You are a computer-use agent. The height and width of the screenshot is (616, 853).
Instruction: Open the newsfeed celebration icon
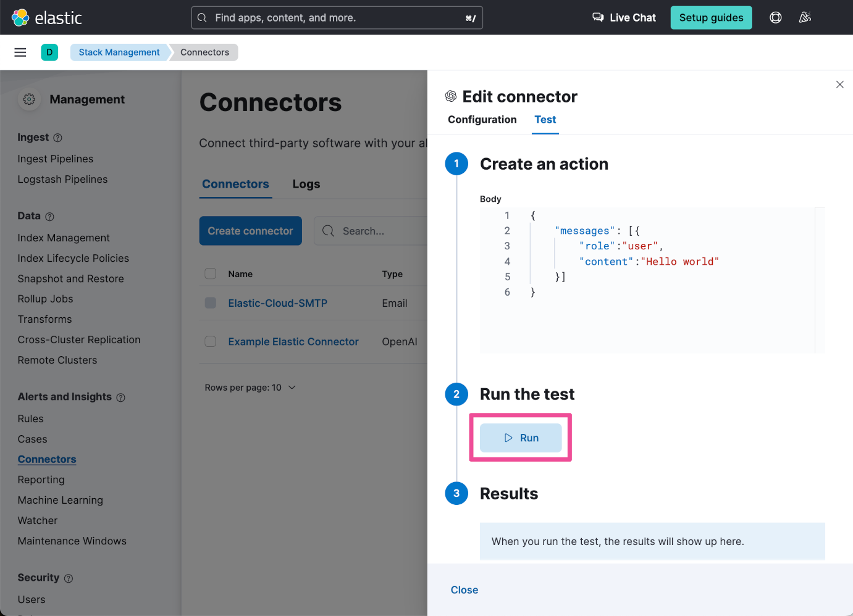[x=805, y=18]
